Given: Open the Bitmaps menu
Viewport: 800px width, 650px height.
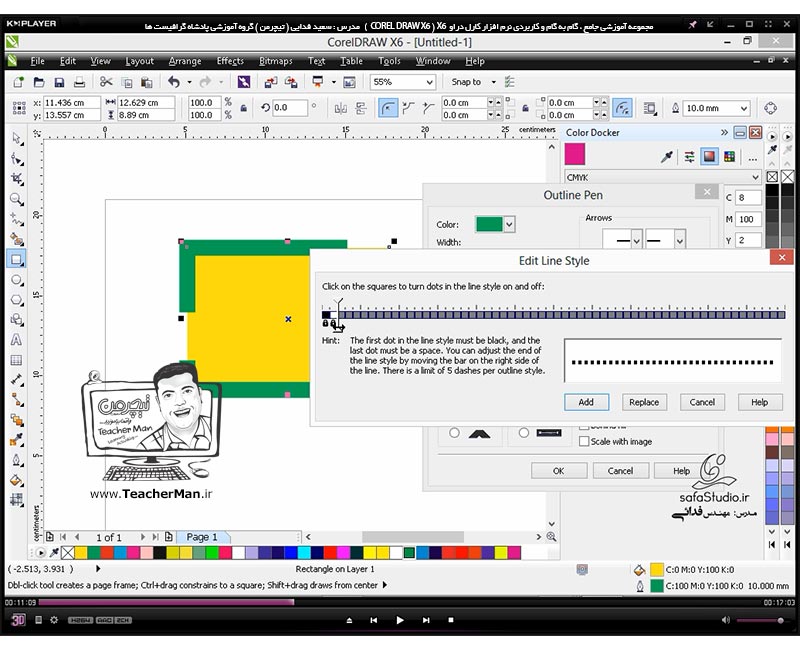Looking at the screenshot, I should pyautogui.click(x=276, y=61).
